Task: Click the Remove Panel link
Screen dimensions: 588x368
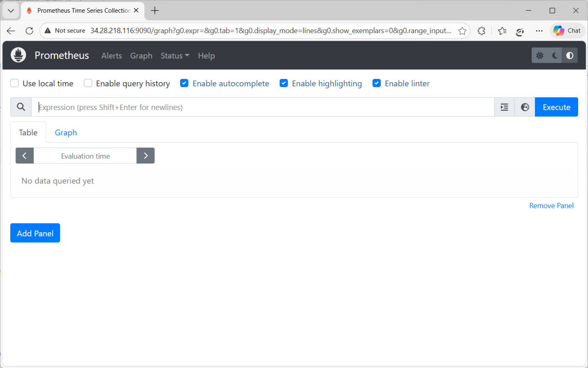Action: click(x=551, y=205)
